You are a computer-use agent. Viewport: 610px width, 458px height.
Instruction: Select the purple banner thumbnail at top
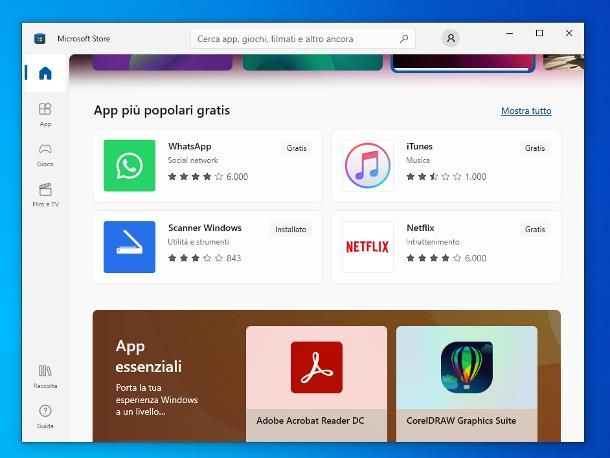click(163, 62)
